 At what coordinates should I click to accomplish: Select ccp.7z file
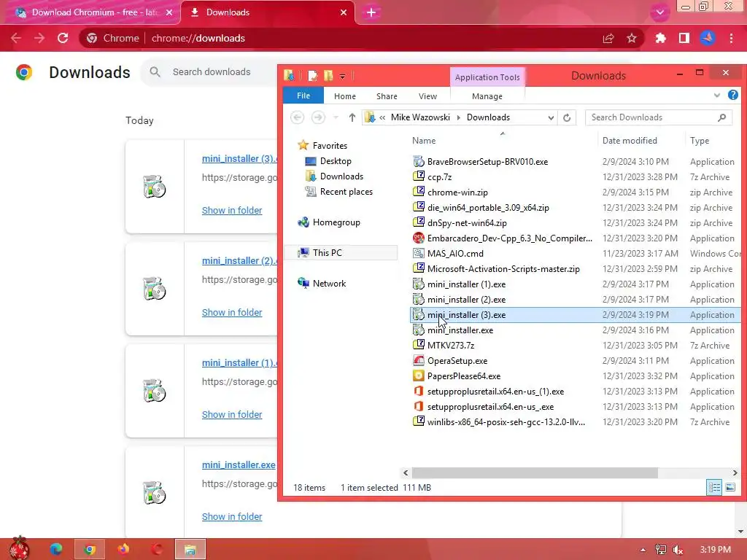439,176
